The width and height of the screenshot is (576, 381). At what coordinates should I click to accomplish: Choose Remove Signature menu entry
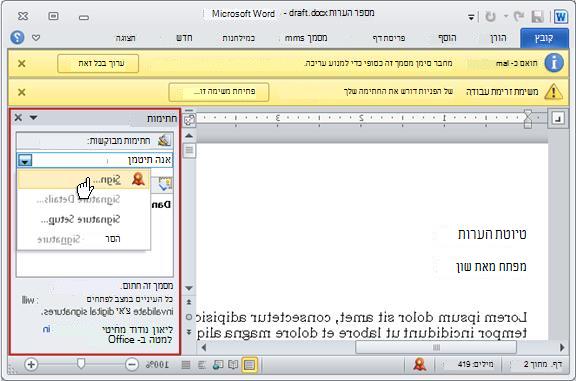tap(84, 239)
